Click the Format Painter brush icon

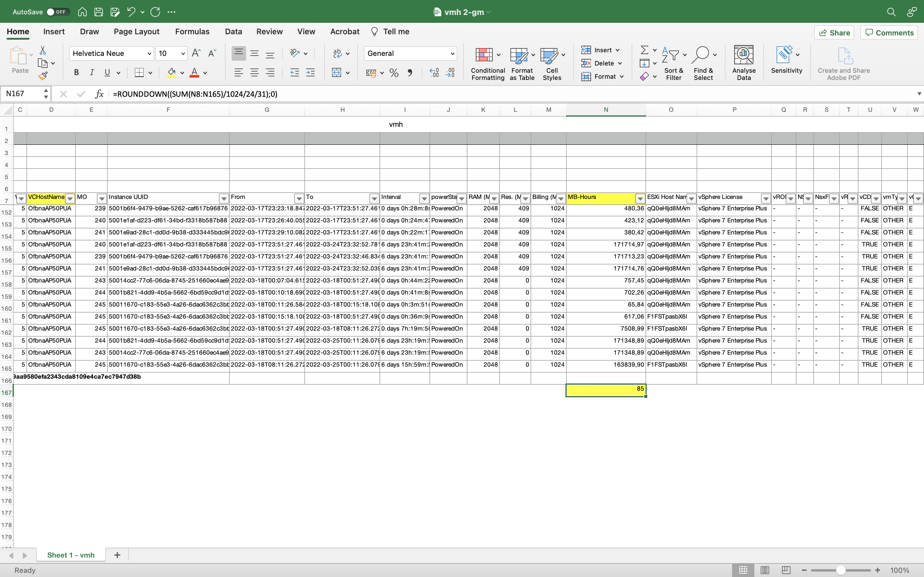tap(43, 76)
